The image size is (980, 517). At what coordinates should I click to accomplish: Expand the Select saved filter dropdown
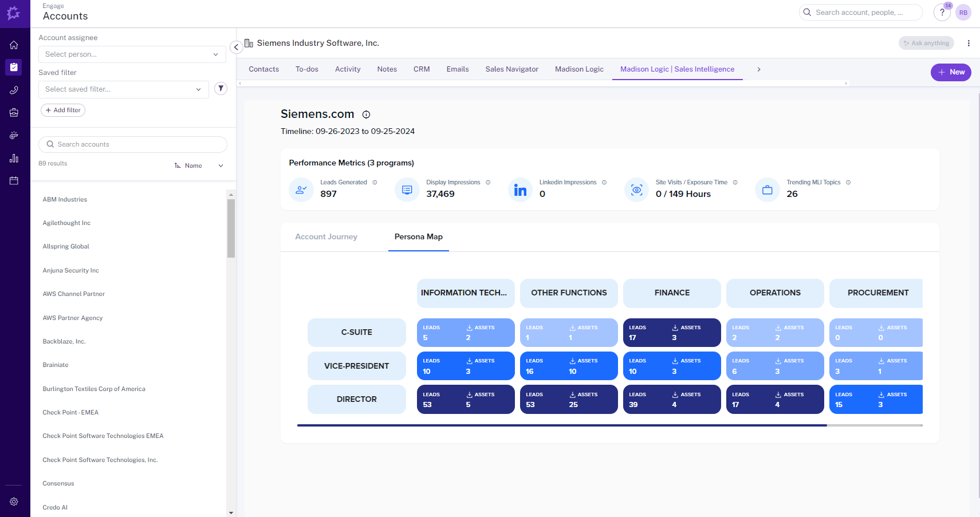point(123,89)
